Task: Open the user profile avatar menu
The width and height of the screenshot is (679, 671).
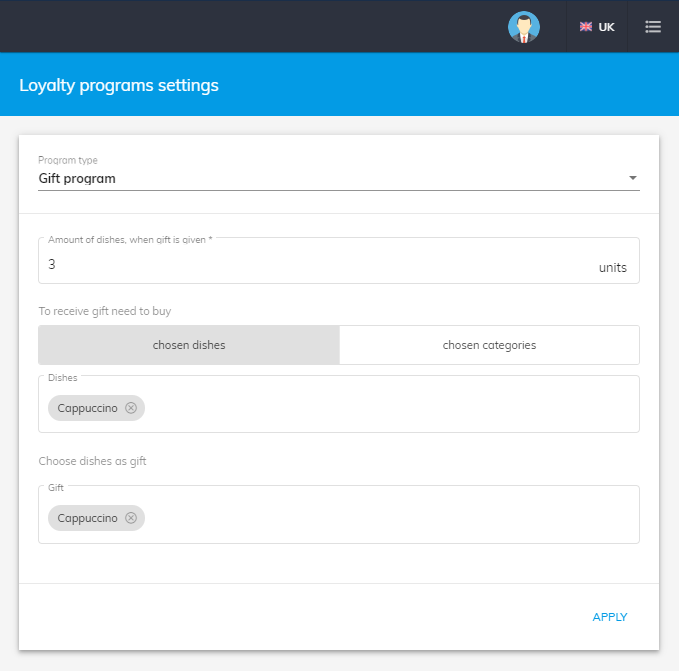Action: (x=523, y=27)
